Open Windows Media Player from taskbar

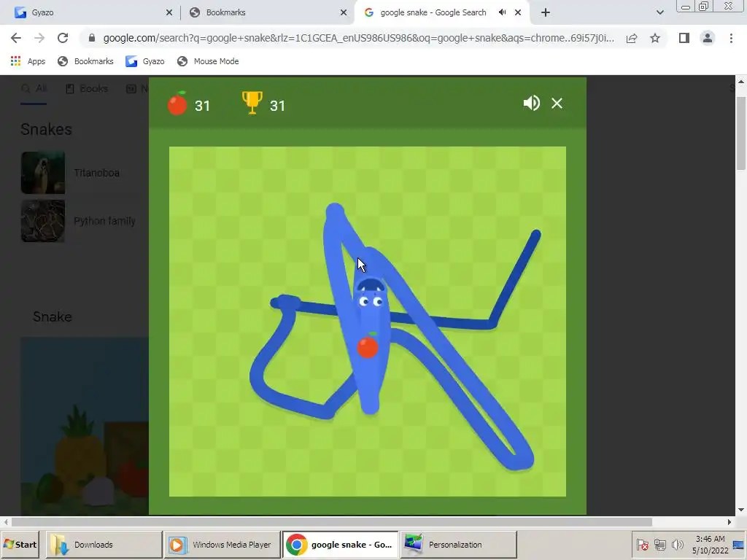(222, 544)
